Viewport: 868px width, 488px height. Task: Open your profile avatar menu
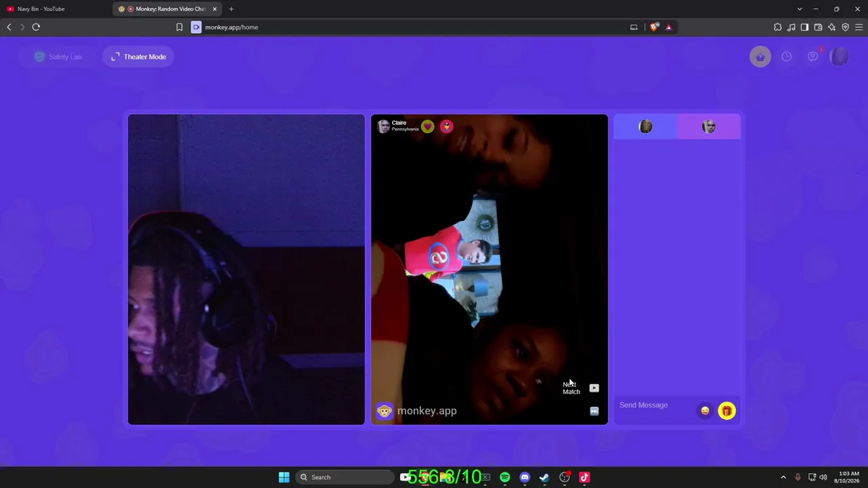pyautogui.click(x=839, y=57)
